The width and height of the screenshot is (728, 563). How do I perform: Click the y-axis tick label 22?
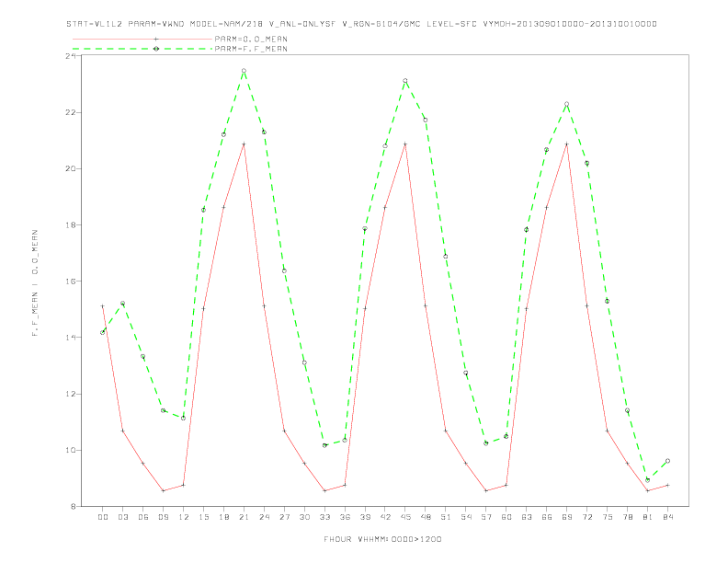71,112
